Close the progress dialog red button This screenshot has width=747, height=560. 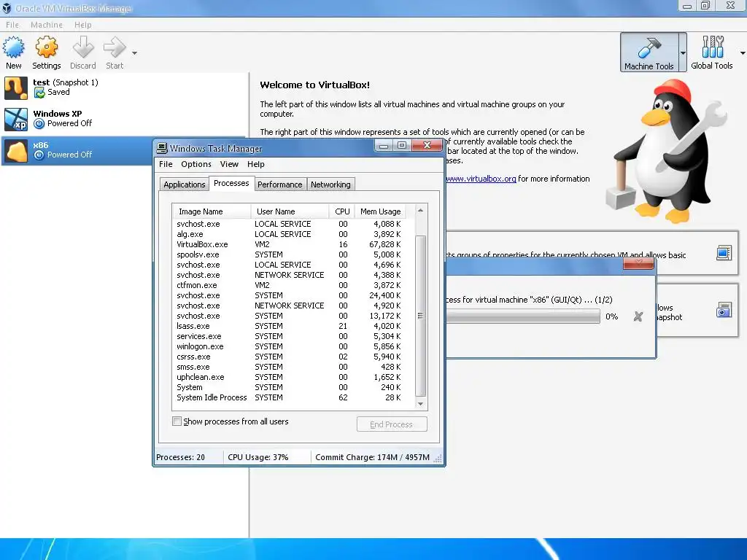click(x=638, y=263)
